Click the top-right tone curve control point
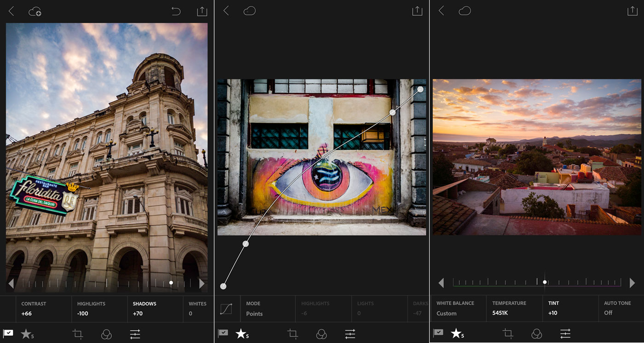Viewport: 644px width, 343px height. pos(420,89)
